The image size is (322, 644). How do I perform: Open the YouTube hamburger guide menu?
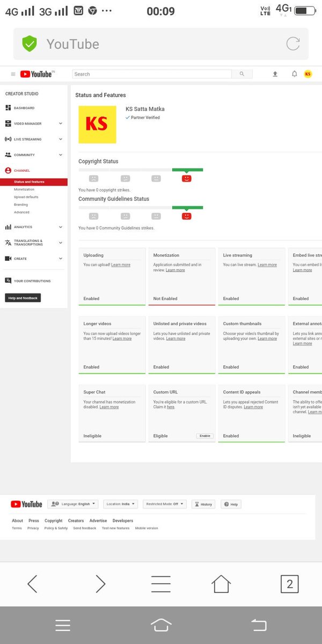13,74
